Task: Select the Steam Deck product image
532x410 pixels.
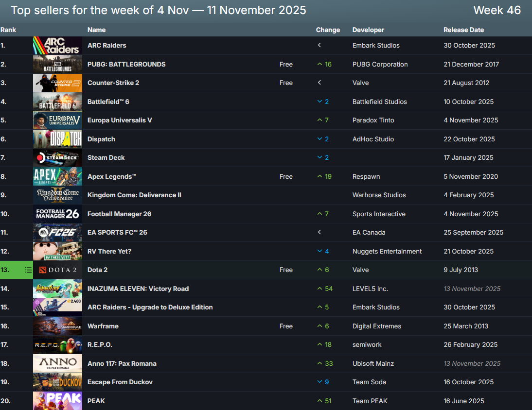Action: 57,158
